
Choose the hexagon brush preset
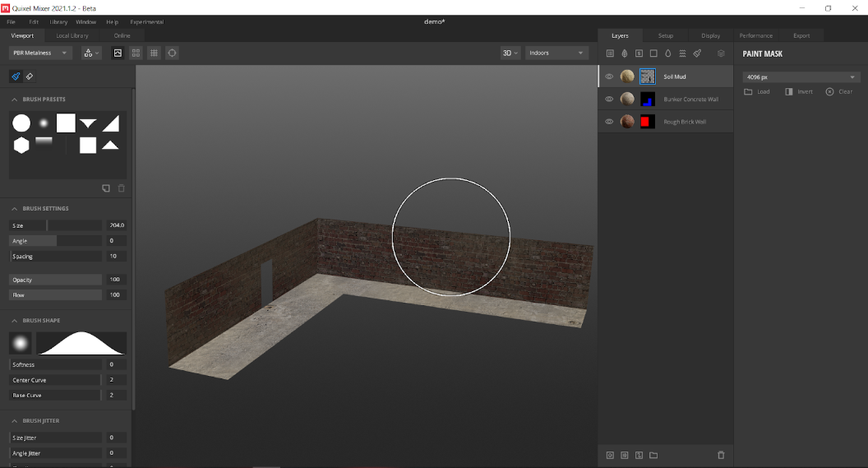tap(21, 145)
